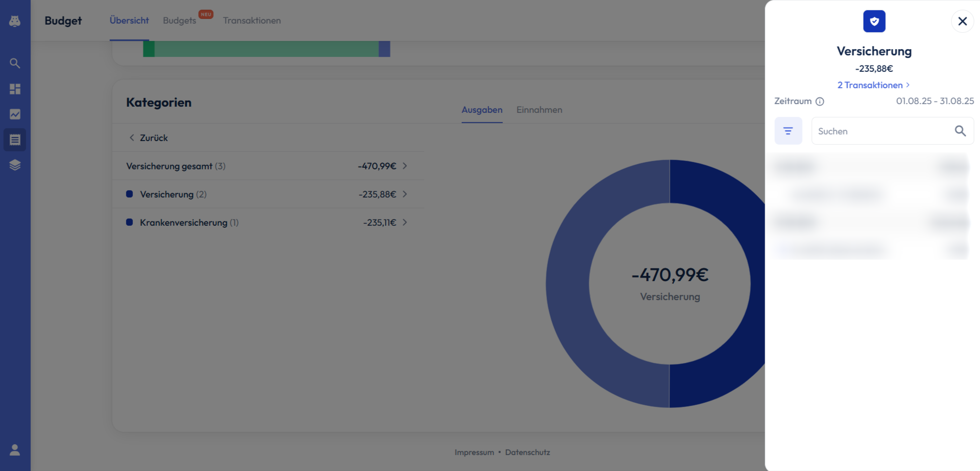
Task: Go back using Zurück
Action: pyautogui.click(x=148, y=138)
